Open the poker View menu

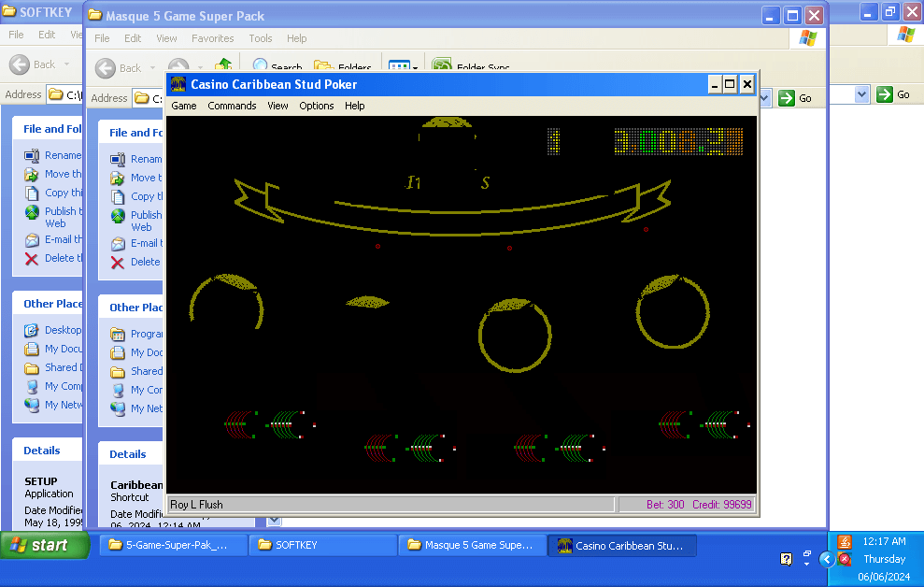(277, 106)
